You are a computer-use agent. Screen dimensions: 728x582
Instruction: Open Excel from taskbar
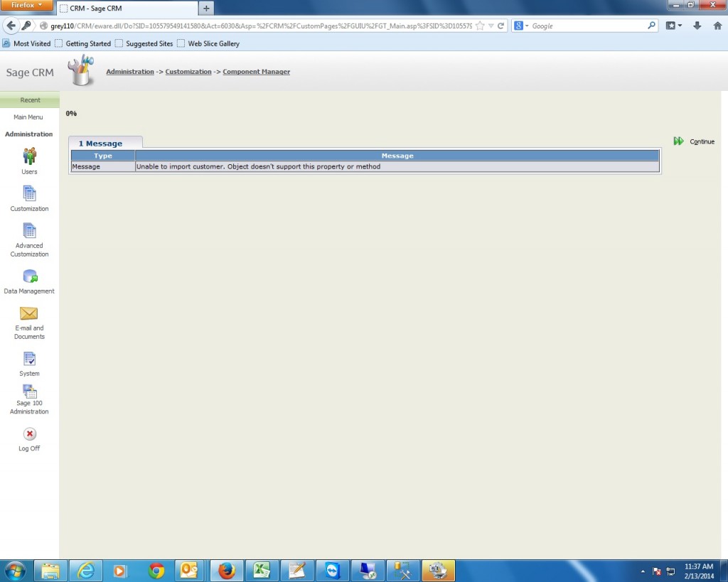tap(262, 571)
